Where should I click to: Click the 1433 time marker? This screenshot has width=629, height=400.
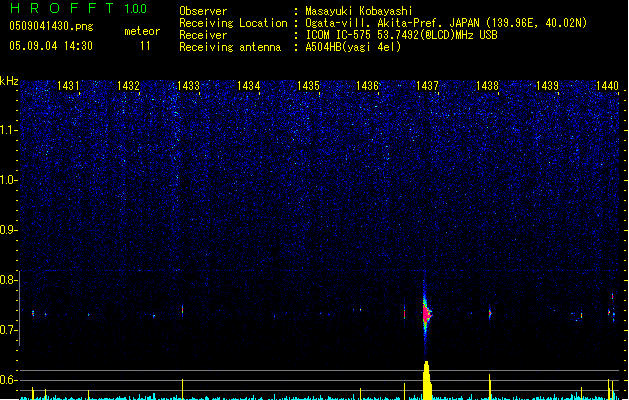click(x=188, y=86)
